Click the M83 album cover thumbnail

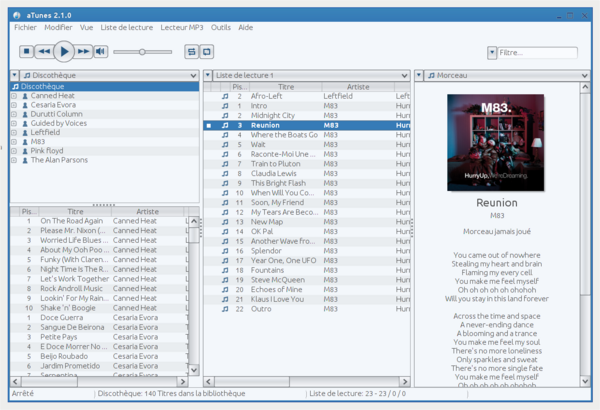click(496, 142)
